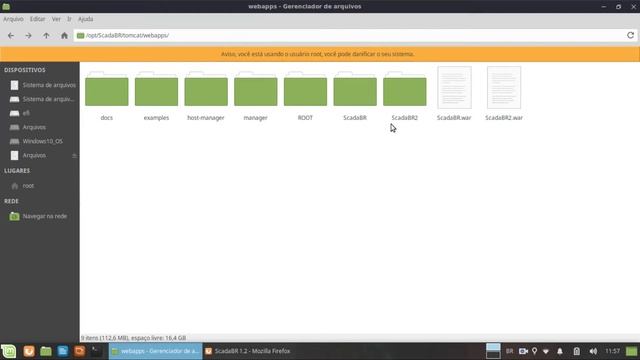Launch the orange panel launcher app
This screenshot has height=360, width=640.
tap(80, 351)
